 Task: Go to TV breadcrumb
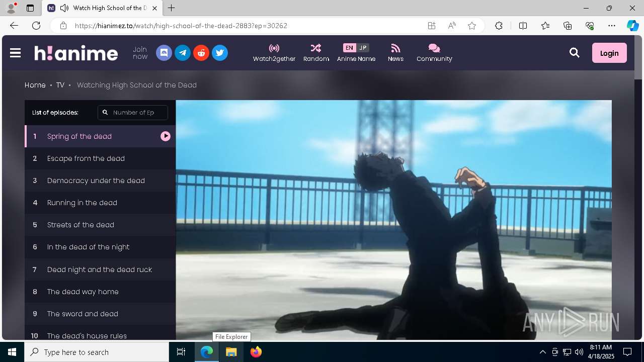pos(60,85)
